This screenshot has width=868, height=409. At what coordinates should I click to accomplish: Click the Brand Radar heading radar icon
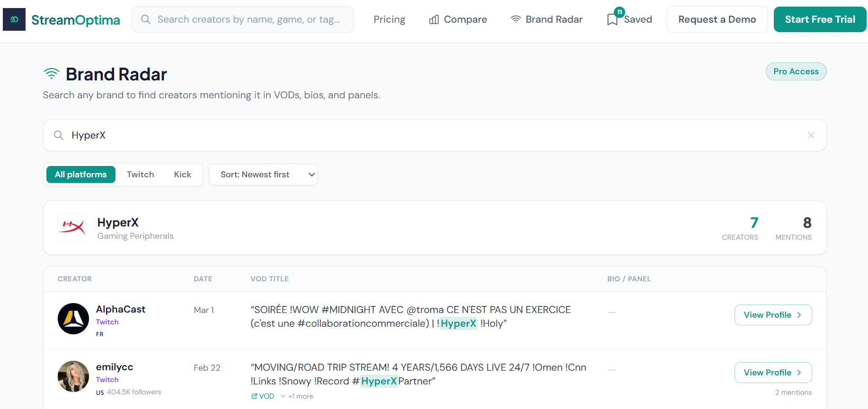pos(51,74)
